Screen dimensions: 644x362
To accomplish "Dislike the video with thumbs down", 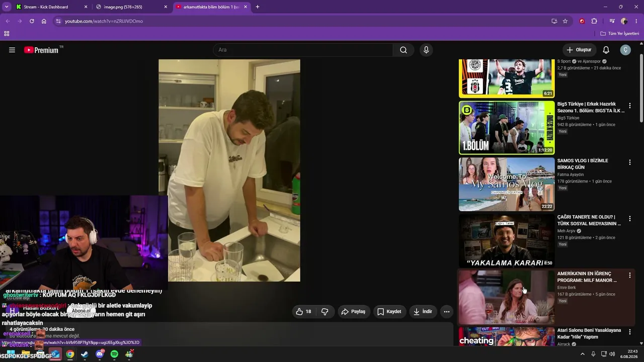I will 325,312.
